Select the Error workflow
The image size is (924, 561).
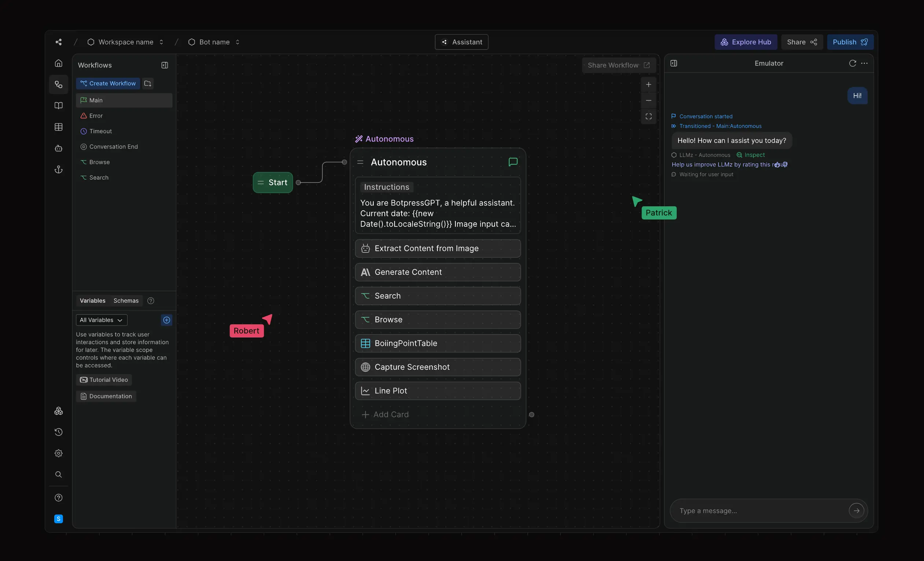point(124,116)
